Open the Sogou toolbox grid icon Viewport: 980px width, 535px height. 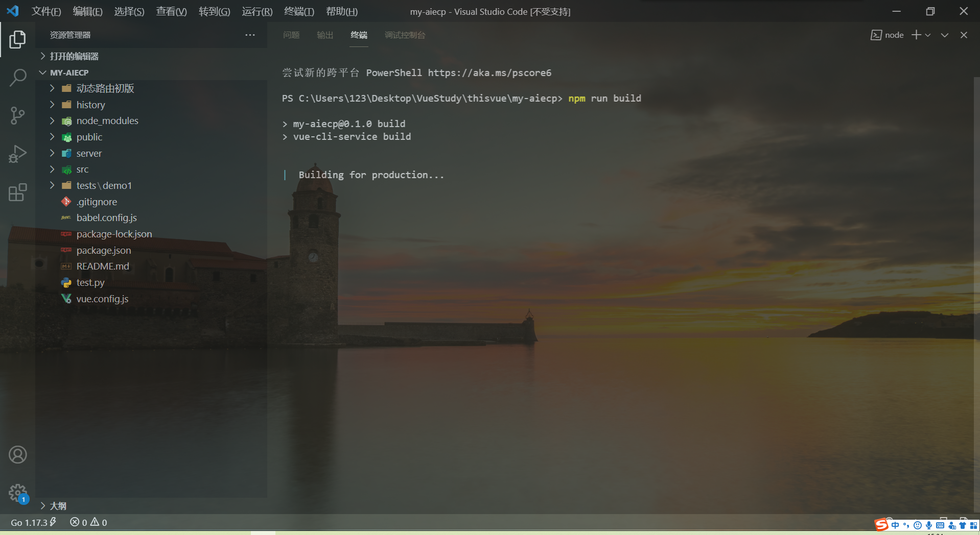973,525
